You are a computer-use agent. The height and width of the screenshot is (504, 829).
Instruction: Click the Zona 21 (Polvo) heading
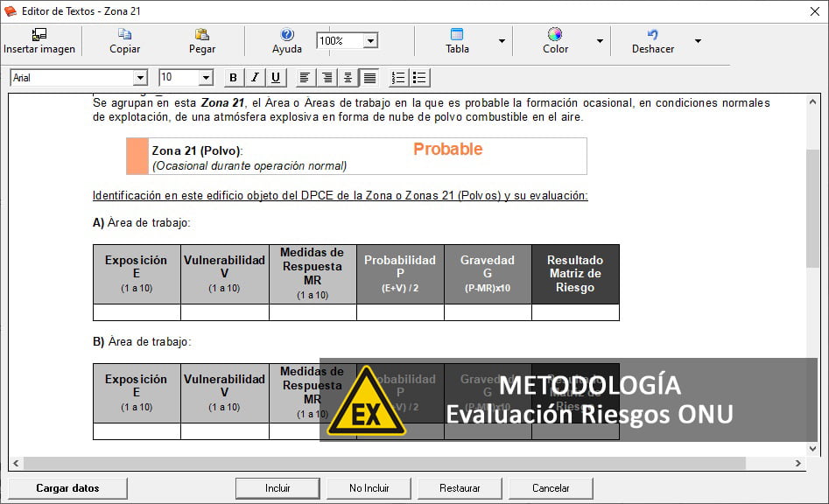[197, 150]
